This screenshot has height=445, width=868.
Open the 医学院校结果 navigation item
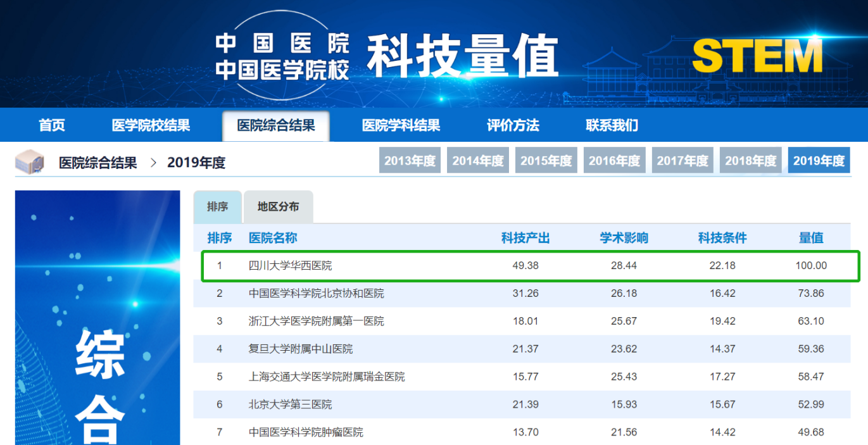pyautogui.click(x=151, y=125)
